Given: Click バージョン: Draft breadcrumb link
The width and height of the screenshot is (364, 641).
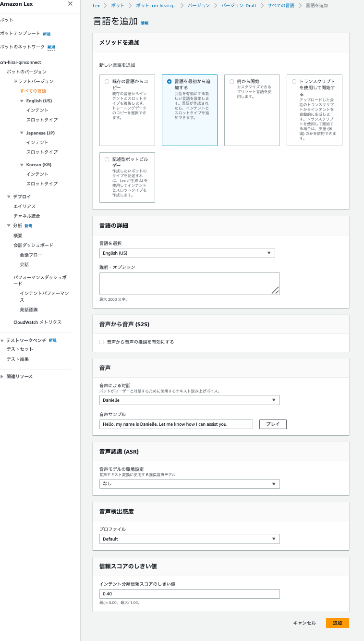Looking at the screenshot, I should click(239, 5).
